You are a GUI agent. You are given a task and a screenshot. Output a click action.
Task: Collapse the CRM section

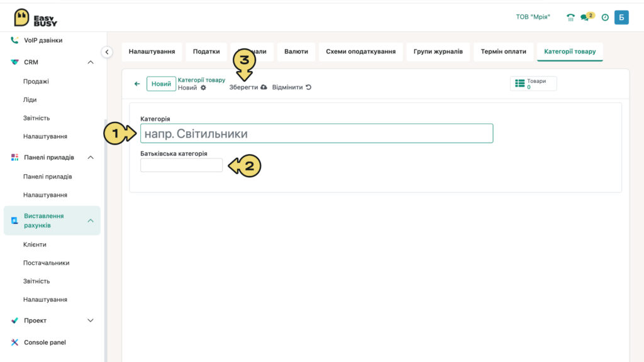click(91, 62)
